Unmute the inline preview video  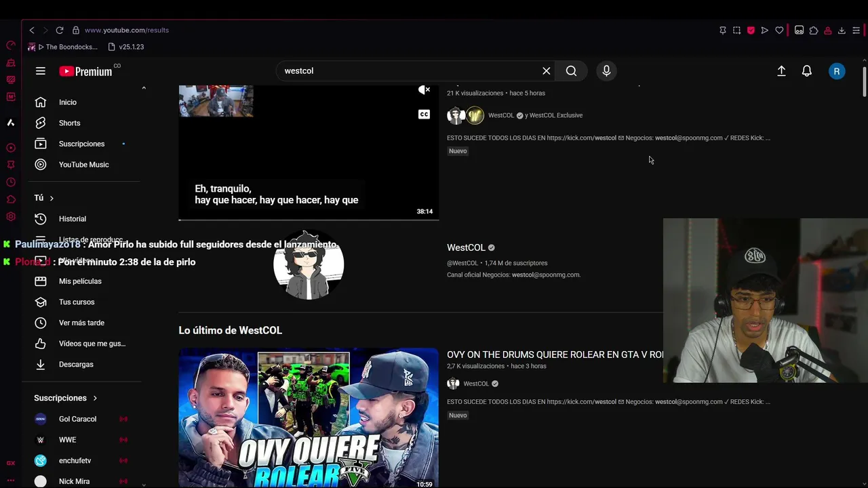click(424, 90)
